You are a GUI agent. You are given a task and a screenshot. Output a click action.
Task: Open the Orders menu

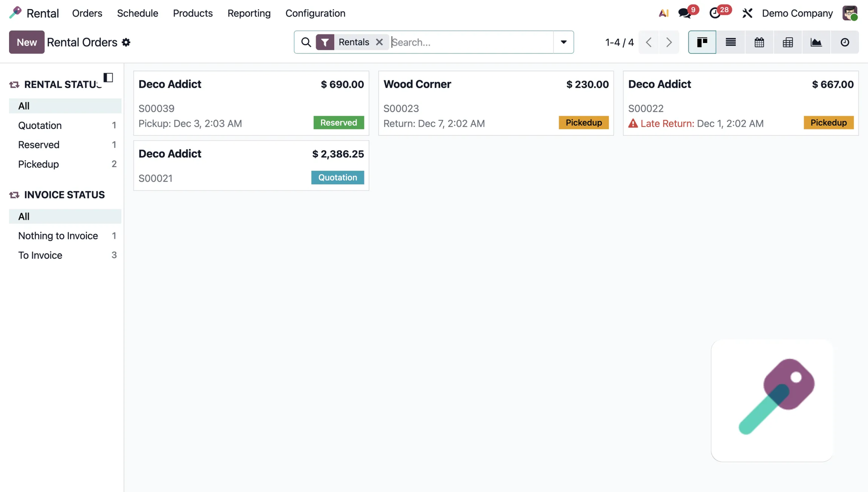coord(87,13)
